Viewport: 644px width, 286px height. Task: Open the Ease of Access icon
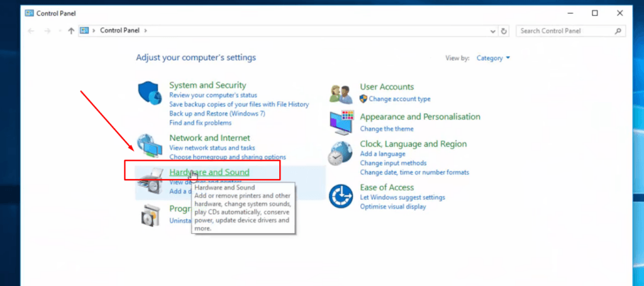click(341, 196)
